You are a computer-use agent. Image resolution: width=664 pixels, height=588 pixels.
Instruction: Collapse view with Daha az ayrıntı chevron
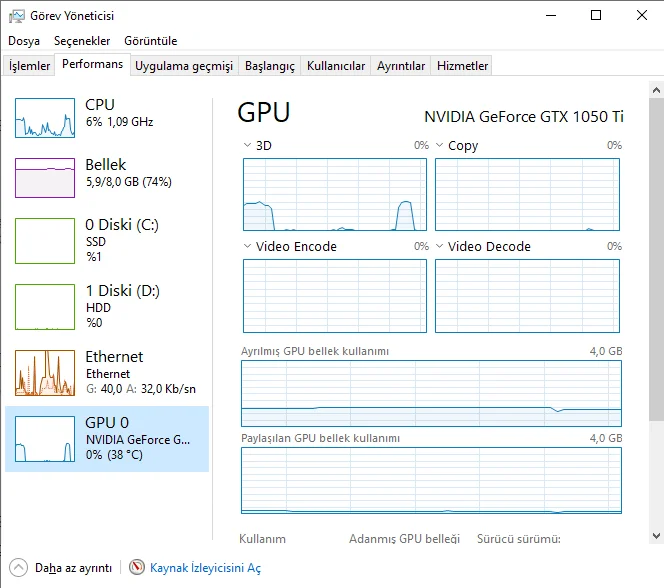17,567
